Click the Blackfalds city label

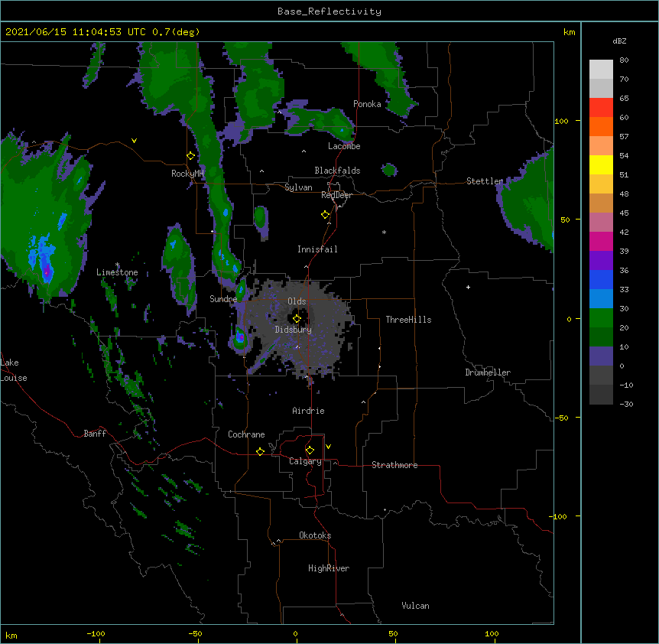[x=337, y=171]
